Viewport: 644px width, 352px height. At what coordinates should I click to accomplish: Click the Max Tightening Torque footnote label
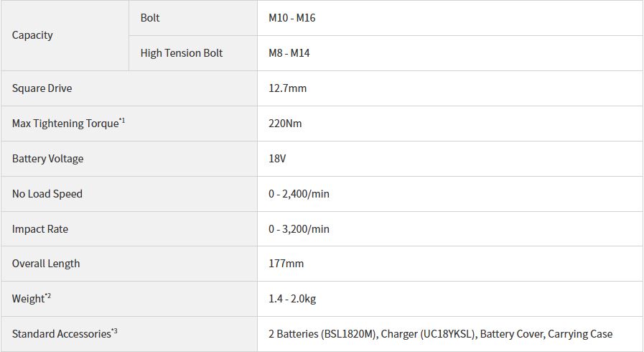pos(69,124)
